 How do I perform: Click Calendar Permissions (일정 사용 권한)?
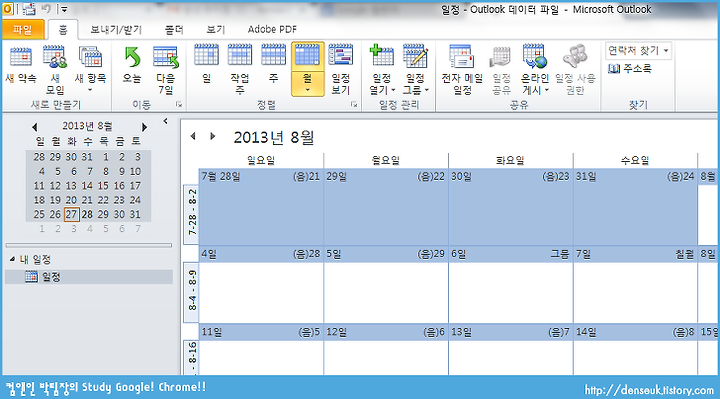[575, 70]
